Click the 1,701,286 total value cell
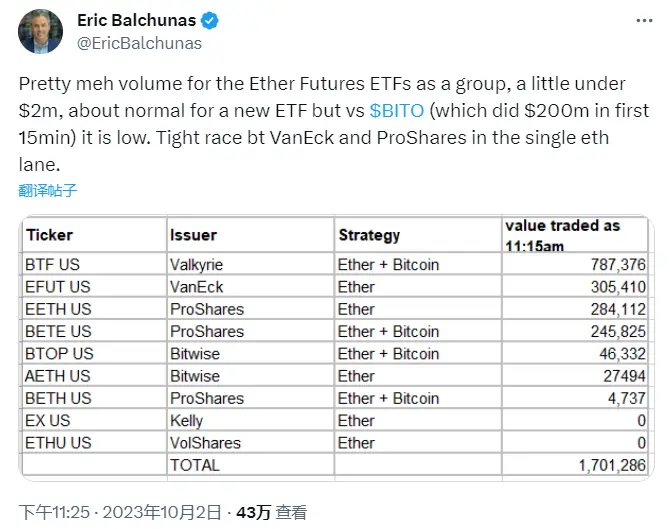This screenshot has width=670, height=529. tap(613, 465)
